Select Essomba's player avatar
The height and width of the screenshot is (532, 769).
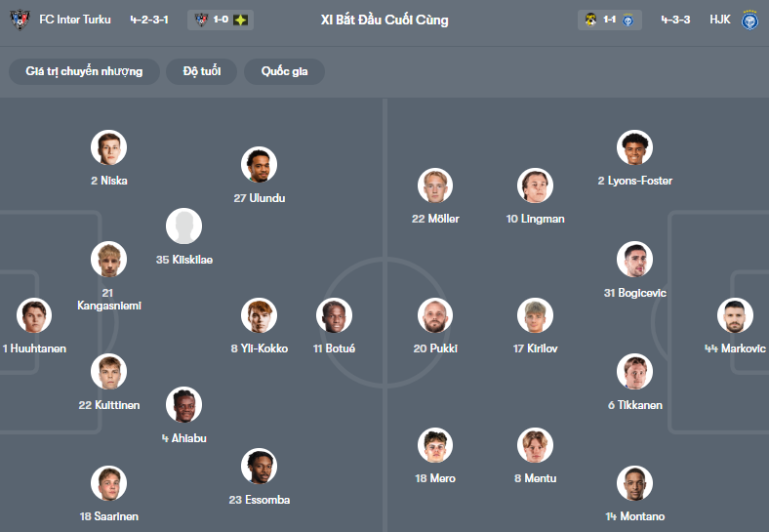259,467
